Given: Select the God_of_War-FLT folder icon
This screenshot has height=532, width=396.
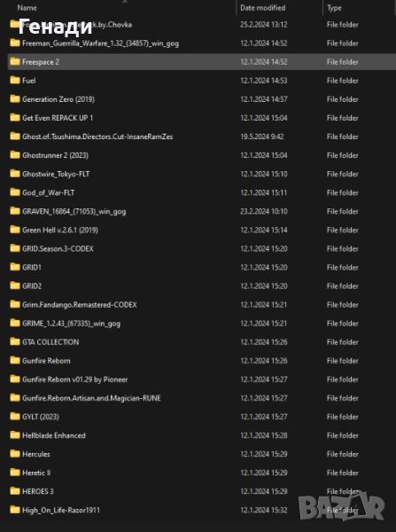Looking at the screenshot, I should pos(15,192).
